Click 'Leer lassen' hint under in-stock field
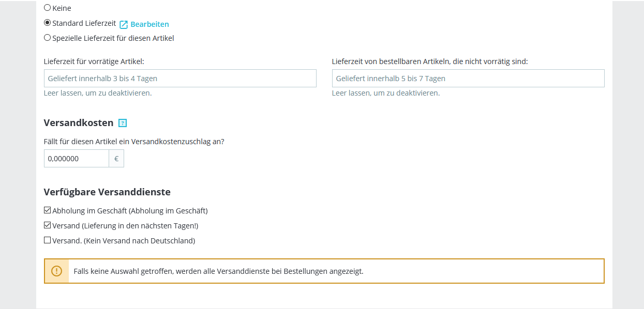This screenshot has height=309, width=644. pos(98,93)
